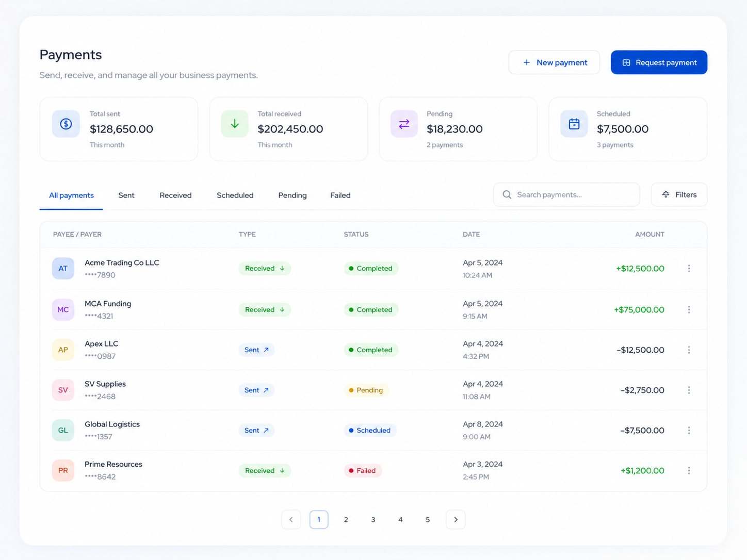747x560 pixels.
Task: Click the Pending status badge for SV Supplies
Action: (366, 390)
